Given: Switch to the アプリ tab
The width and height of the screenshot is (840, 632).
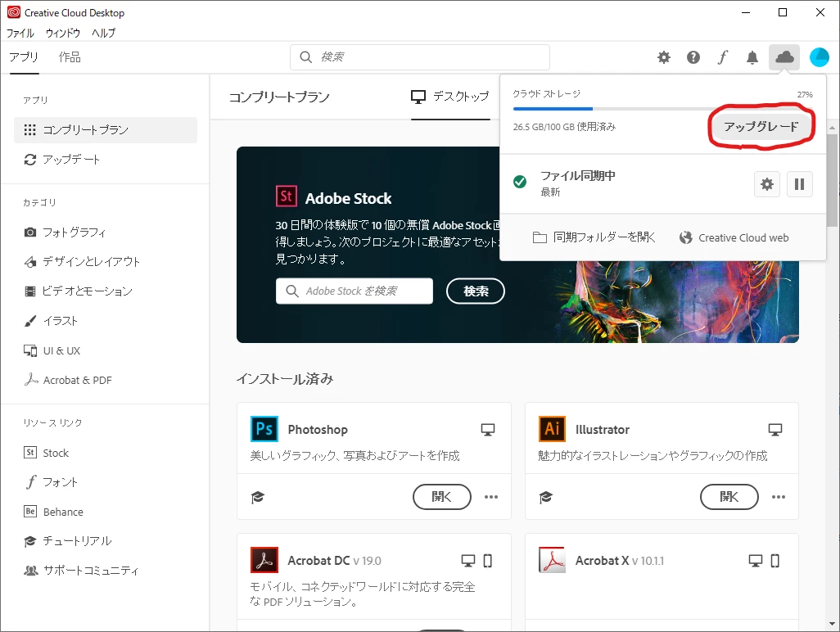Looking at the screenshot, I should click(x=24, y=56).
